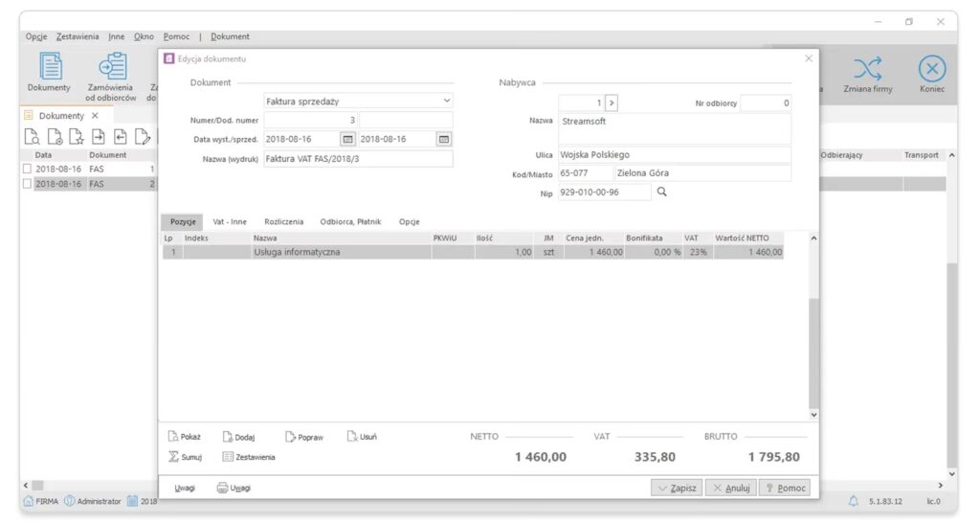
Task: Open the Dokumenty toolbar icon
Action: pyautogui.click(x=49, y=67)
